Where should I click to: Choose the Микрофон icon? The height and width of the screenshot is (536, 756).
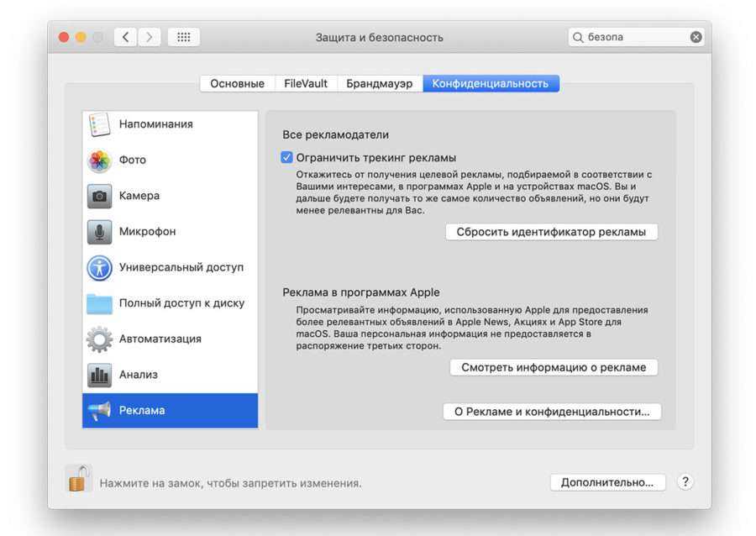pyautogui.click(x=100, y=232)
